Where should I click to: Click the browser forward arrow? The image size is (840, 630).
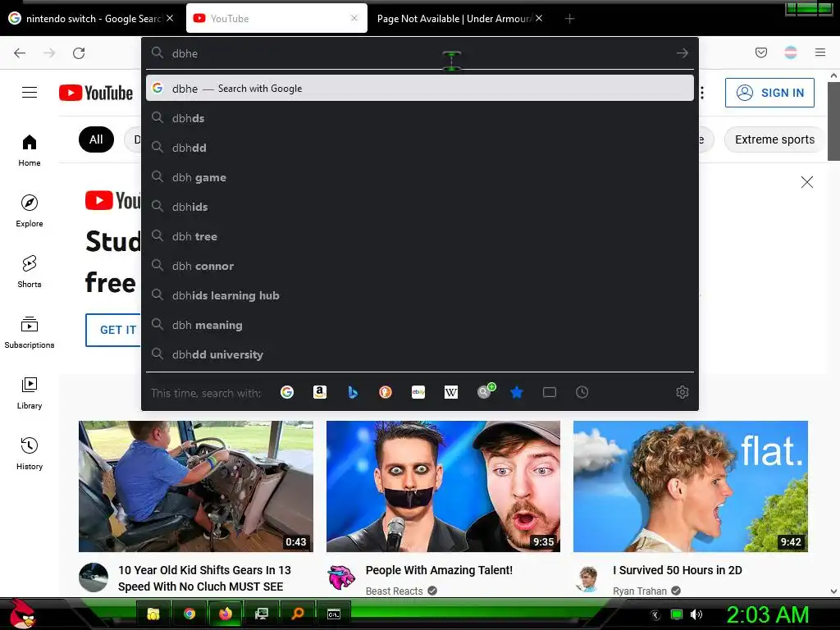[x=49, y=53]
